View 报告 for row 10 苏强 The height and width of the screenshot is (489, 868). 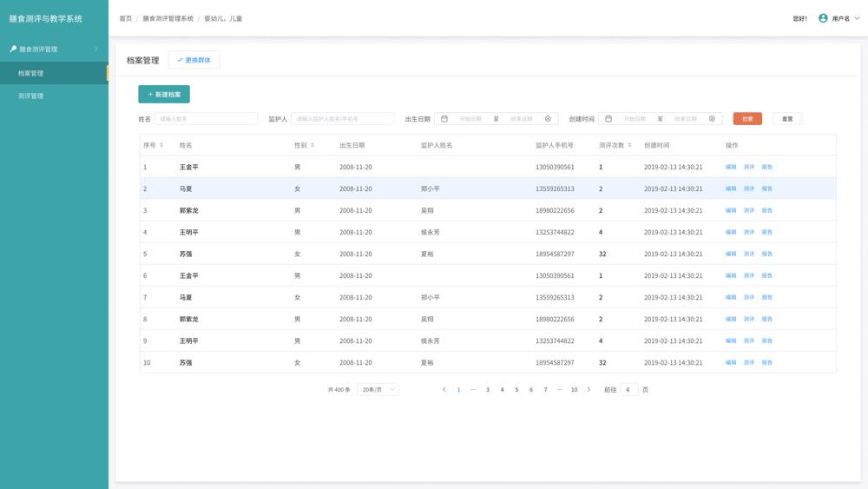(x=766, y=362)
